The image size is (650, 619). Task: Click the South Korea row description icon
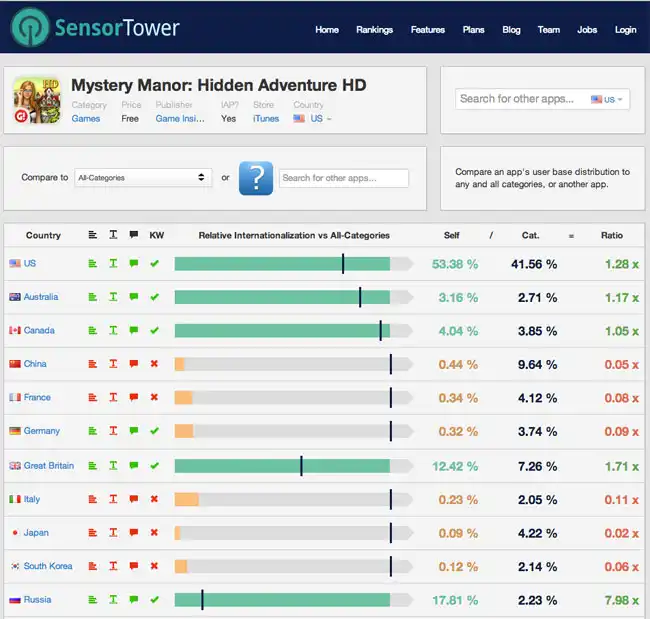pos(92,566)
